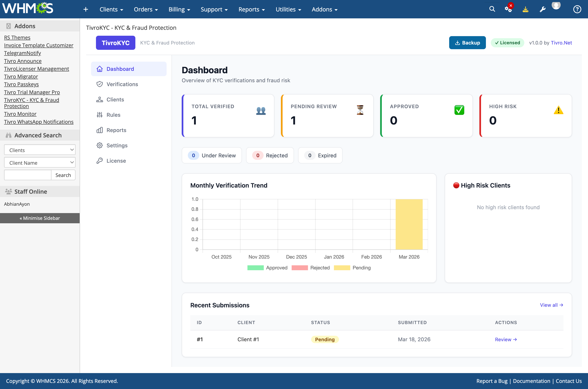Open the Addons top menu
The height and width of the screenshot is (389, 588).
click(324, 9)
